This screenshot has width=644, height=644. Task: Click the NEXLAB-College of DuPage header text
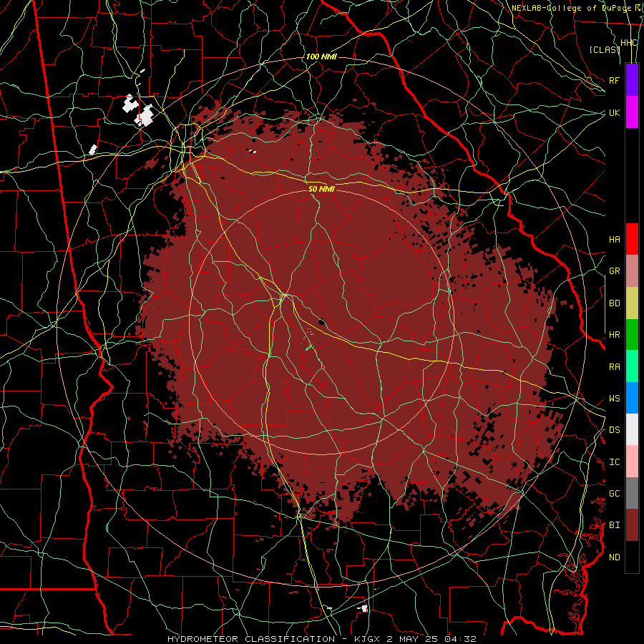coord(571,8)
